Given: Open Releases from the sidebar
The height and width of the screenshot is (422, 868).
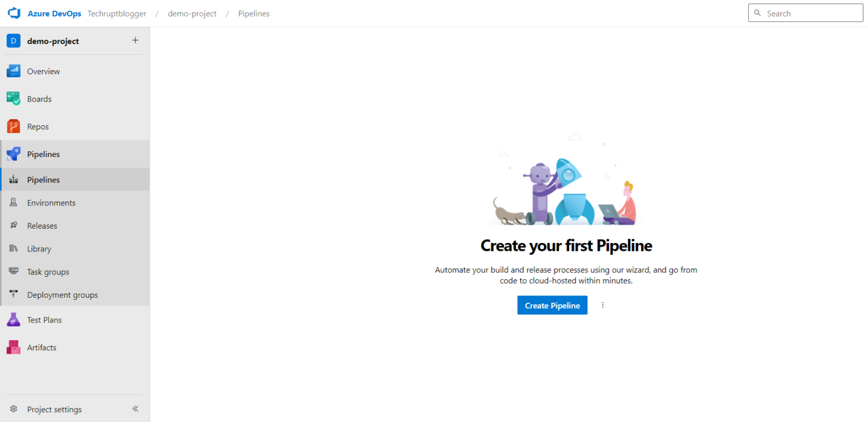Looking at the screenshot, I should 42,225.
